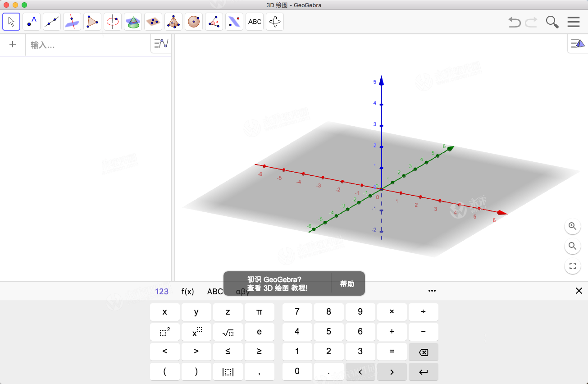Tap the plus + key
Viewport: 588px width, 384px height.
click(x=392, y=332)
